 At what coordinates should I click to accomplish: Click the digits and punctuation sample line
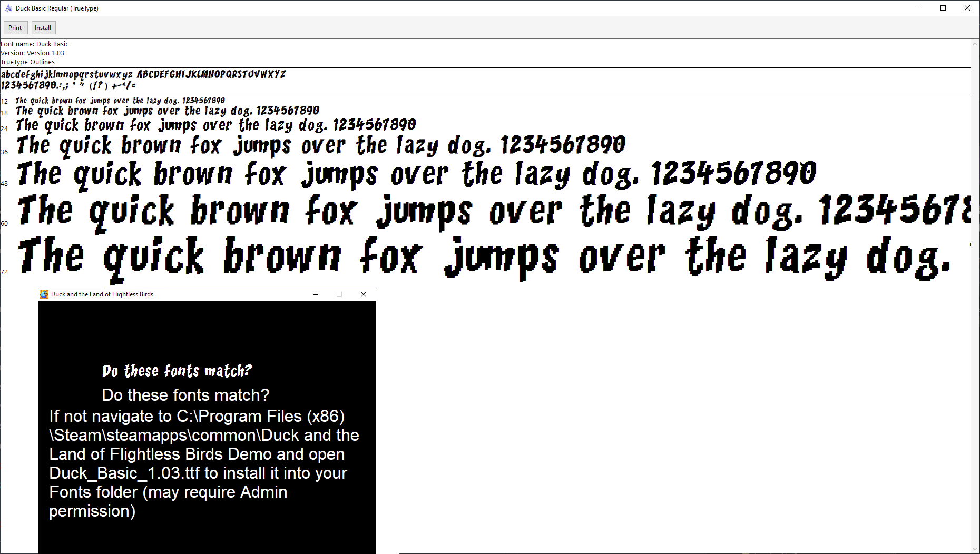(68, 85)
